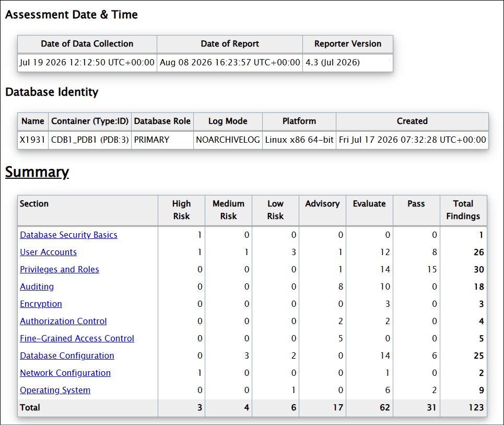Click the Section column header
The height and width of the screenshot is (425, 504).
pyautogui.click(x=88, y=210)
